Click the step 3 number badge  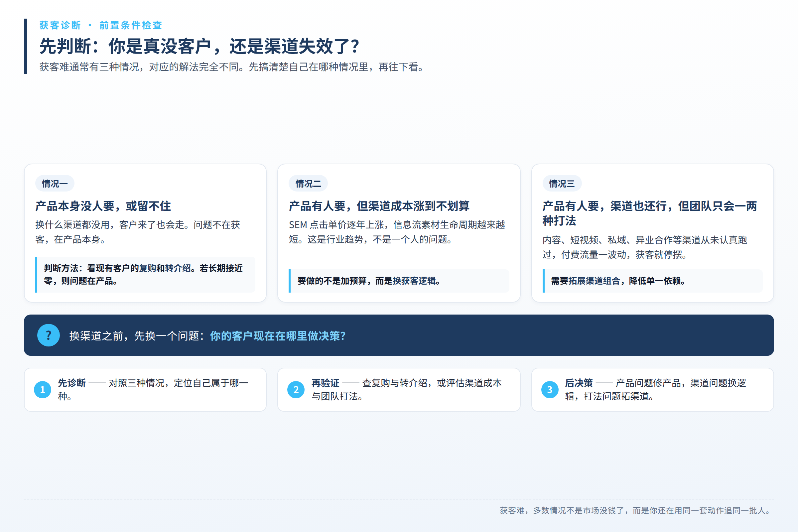550,389
